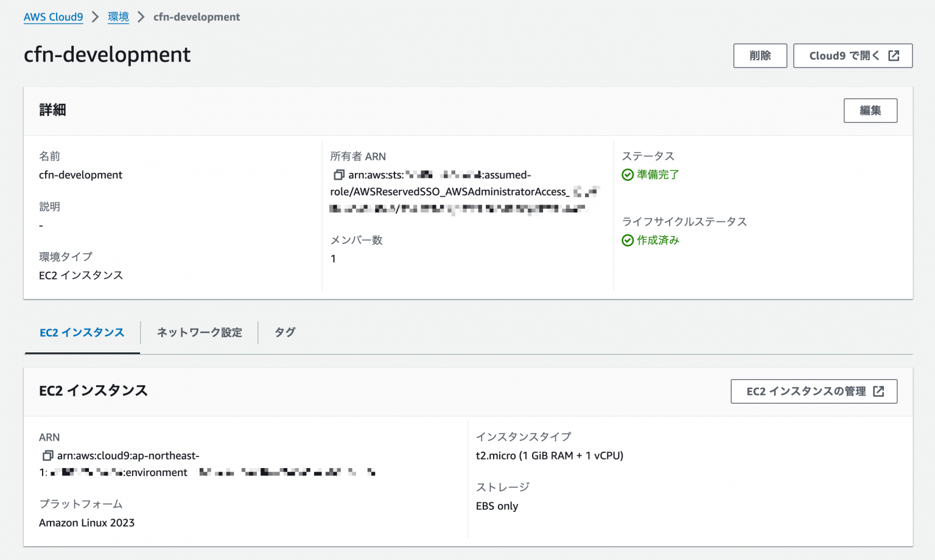Click the green check icon next to 準備完了
This screenshot has height=560, width=935.
coord(628,175)
